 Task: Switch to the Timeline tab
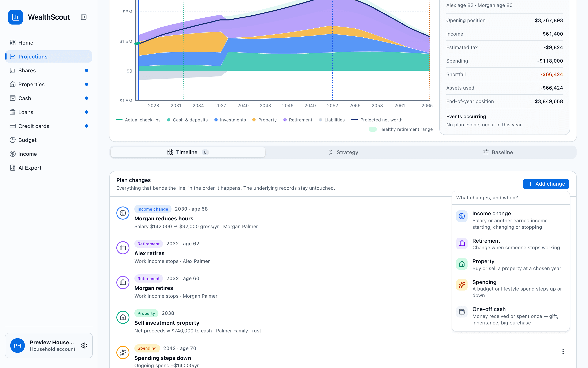[188, 152]
